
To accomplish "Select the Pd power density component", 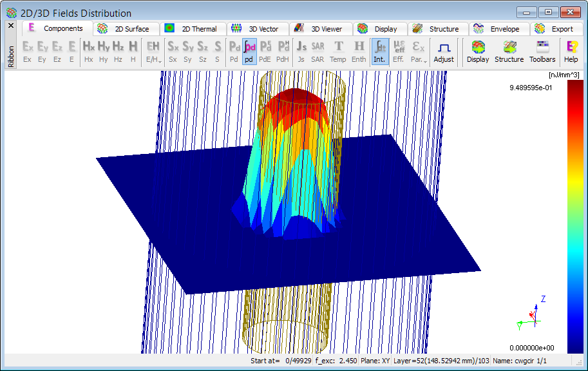I will coord(234,52).
